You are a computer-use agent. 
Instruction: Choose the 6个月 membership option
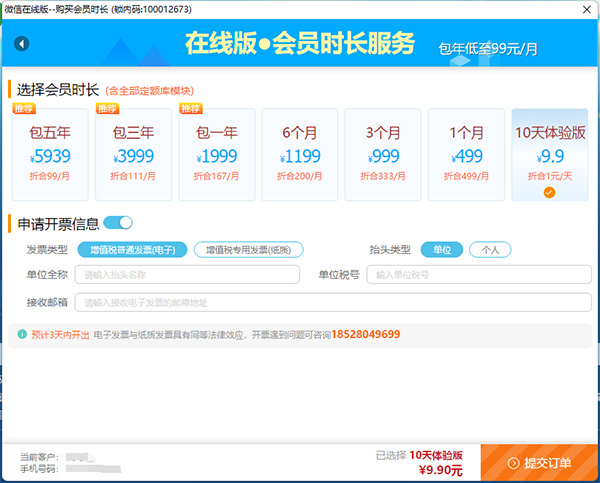pyautogui.click(x=299, y=155)
